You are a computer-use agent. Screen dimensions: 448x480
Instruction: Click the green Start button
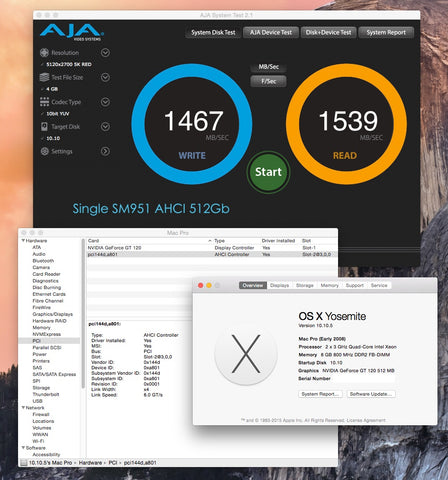[x=268, y=172]
